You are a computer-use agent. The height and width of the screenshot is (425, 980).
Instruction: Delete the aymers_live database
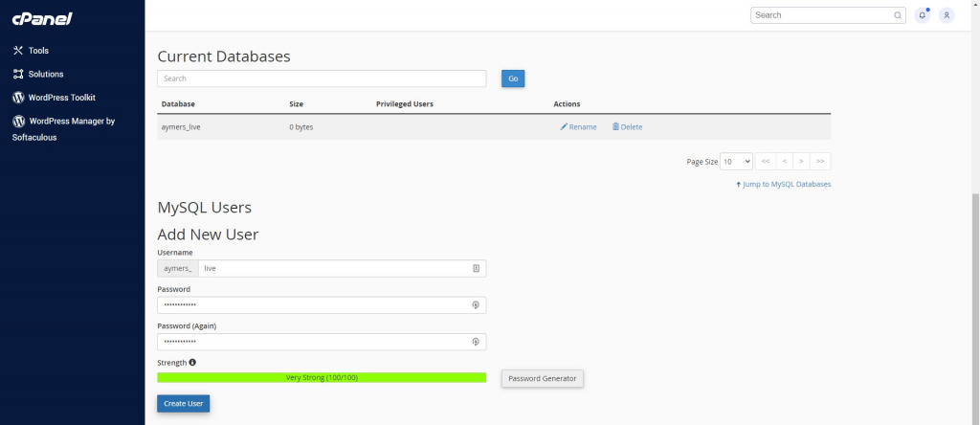(627, 127)
